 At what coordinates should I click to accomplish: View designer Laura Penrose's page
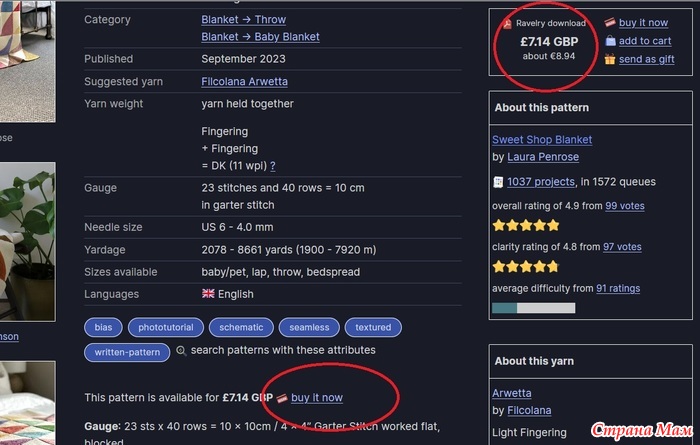(x=543, y=157)
